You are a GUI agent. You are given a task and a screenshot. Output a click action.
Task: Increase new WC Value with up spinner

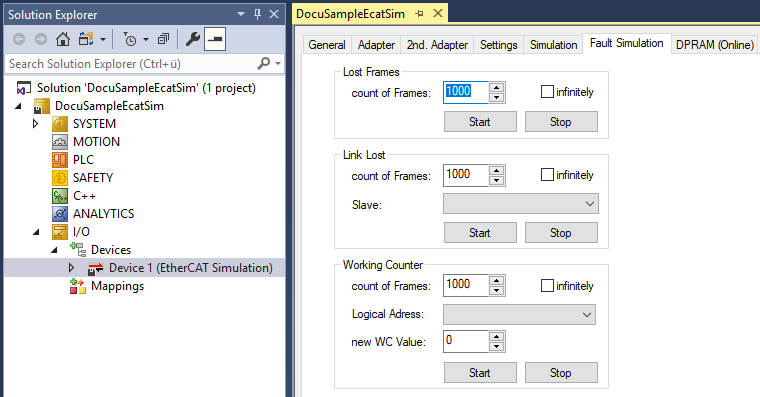tap(496, 336)
